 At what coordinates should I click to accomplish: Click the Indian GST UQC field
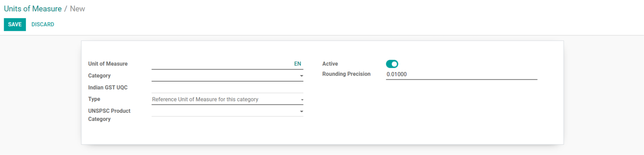[227, 88]
